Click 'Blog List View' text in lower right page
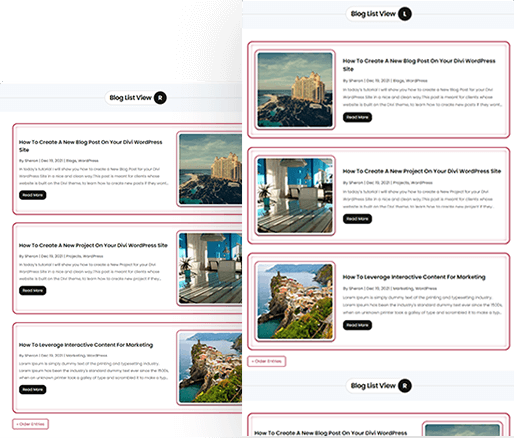The height and width of the screenshot is (438, 514). pyautogui.click(x=373, y=386)
